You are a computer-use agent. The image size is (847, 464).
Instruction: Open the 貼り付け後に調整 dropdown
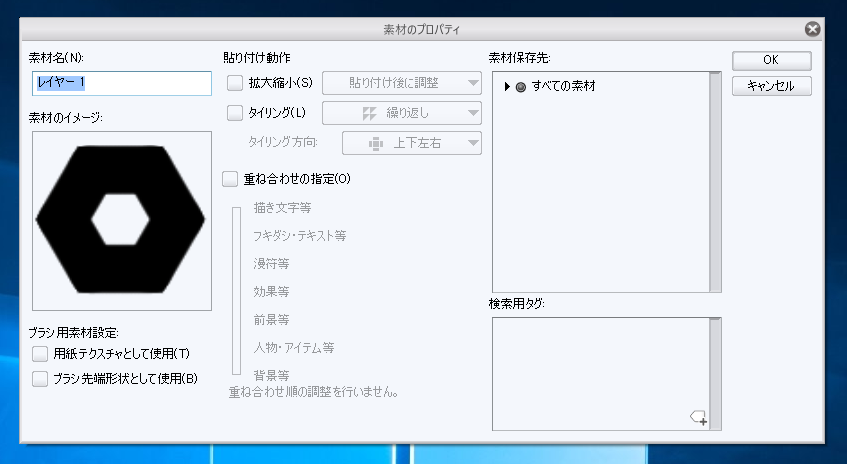click(x=402, y=83)
